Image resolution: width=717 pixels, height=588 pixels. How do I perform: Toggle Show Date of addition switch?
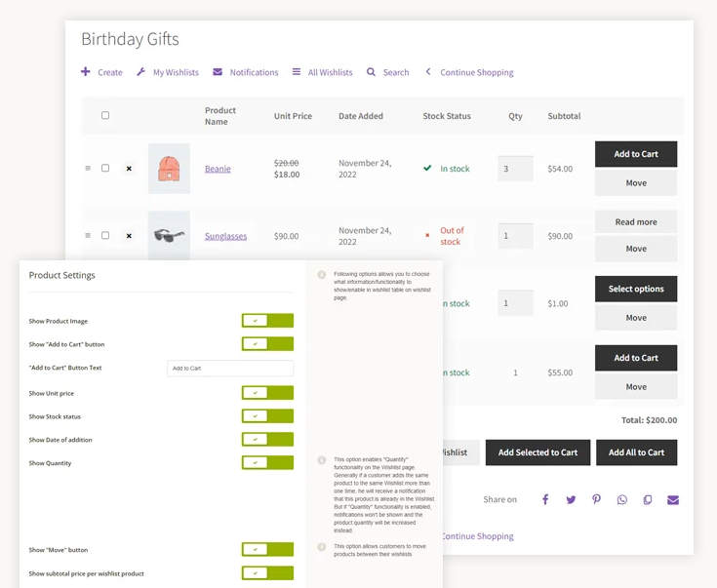pyautogui.click(x=267, y=440)
